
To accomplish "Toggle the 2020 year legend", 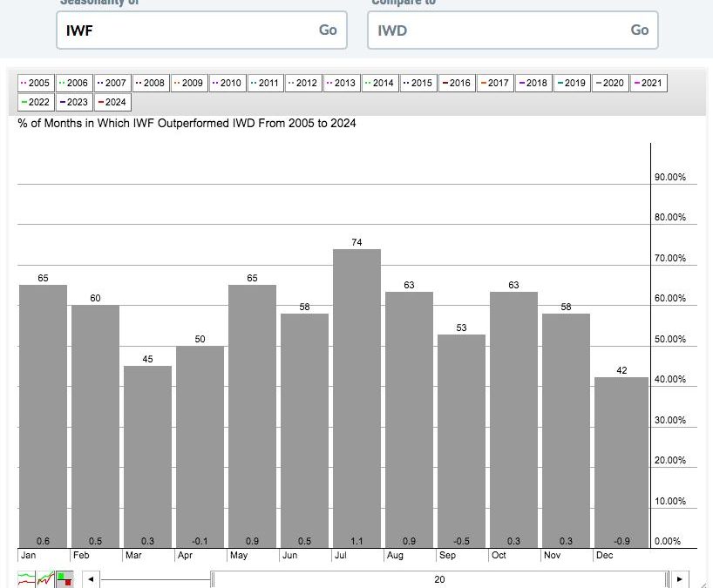I will coord(610,83).
